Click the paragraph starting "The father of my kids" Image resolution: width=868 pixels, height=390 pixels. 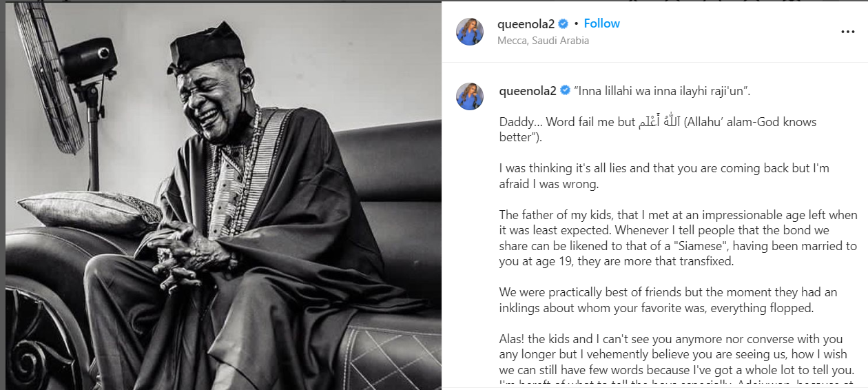click(x=678, y=238)
